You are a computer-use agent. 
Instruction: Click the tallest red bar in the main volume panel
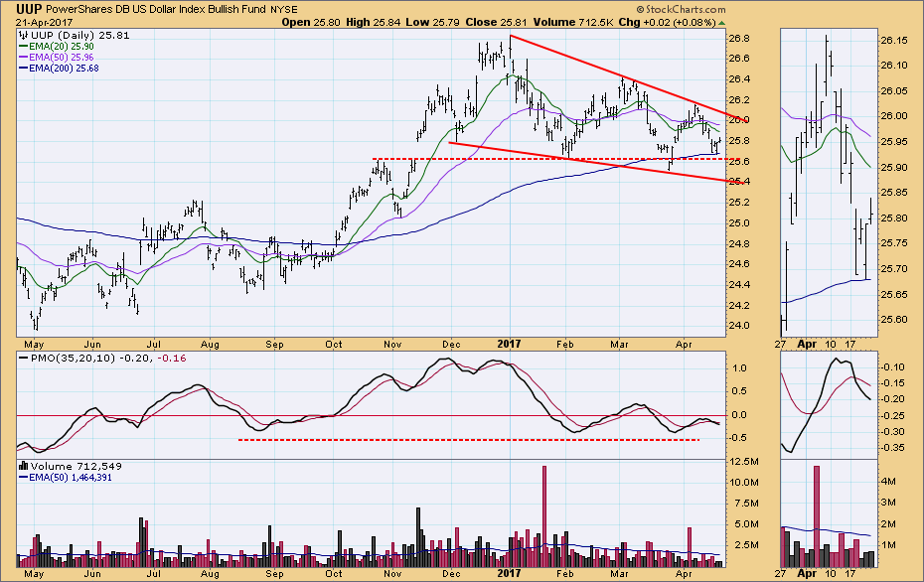point(543,516)
